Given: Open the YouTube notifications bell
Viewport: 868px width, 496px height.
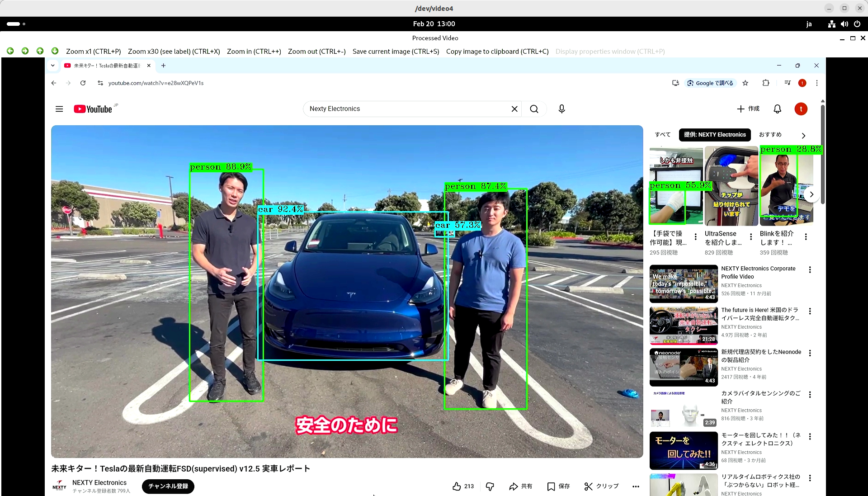Looking at the screenshot, I should point(777,109).
